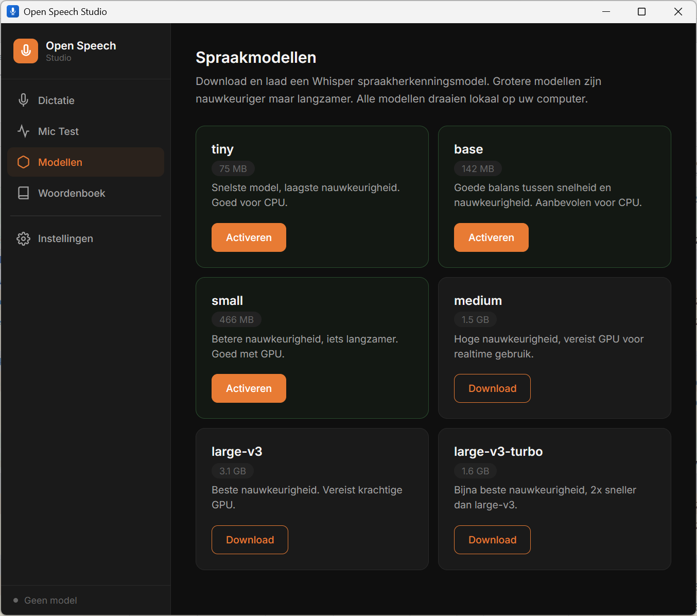The width and height of the screenshot is (697, 616).
Task: Click the Instellingen gear icon
Action: (23, 238)
